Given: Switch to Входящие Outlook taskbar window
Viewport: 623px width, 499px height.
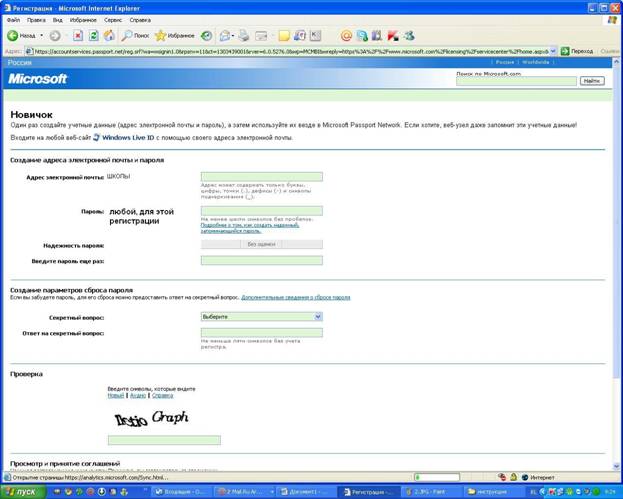Looking at the screenshot, I should coord(183,492).
